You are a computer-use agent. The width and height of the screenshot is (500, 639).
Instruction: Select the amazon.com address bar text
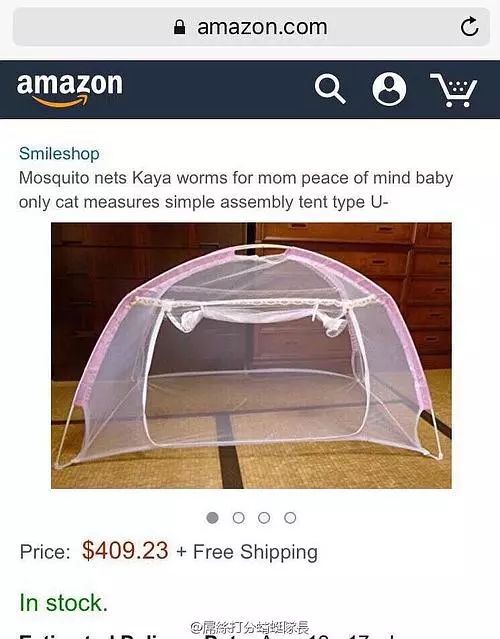[x=262, y=27]
